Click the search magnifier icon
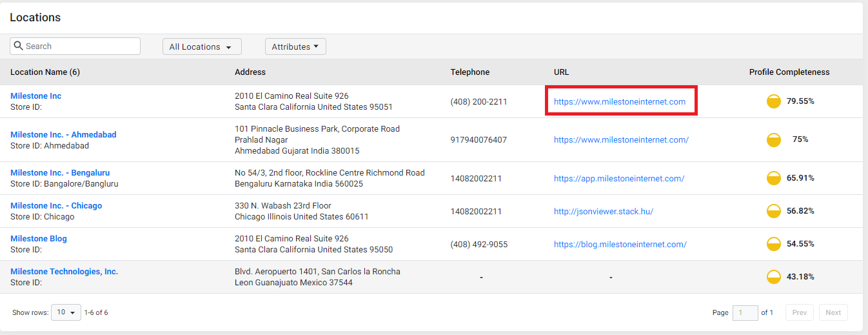This screenshot has width=868, height=335. [x=18, y=46]
